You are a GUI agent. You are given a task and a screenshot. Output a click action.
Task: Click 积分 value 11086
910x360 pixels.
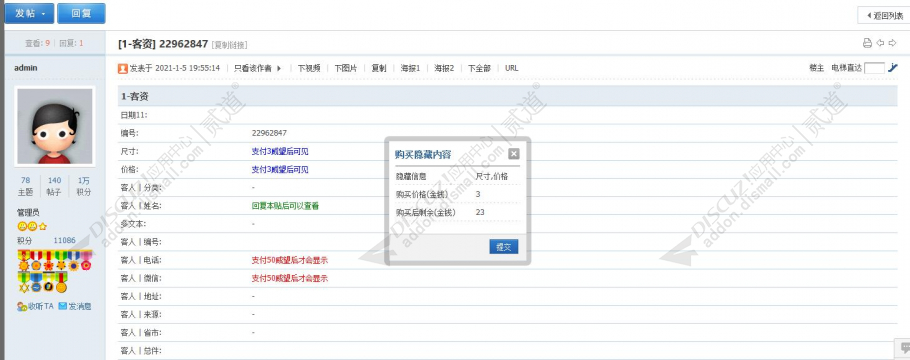64,240
